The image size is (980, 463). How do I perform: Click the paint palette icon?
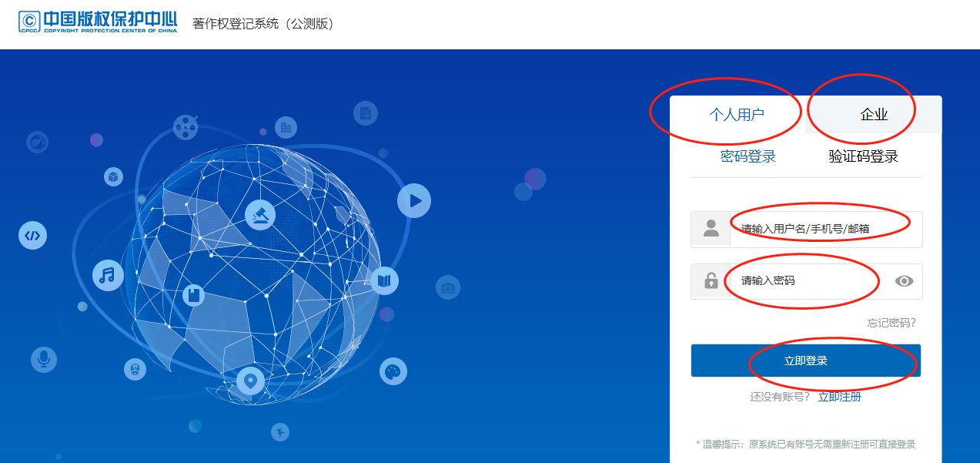[393, 372]
